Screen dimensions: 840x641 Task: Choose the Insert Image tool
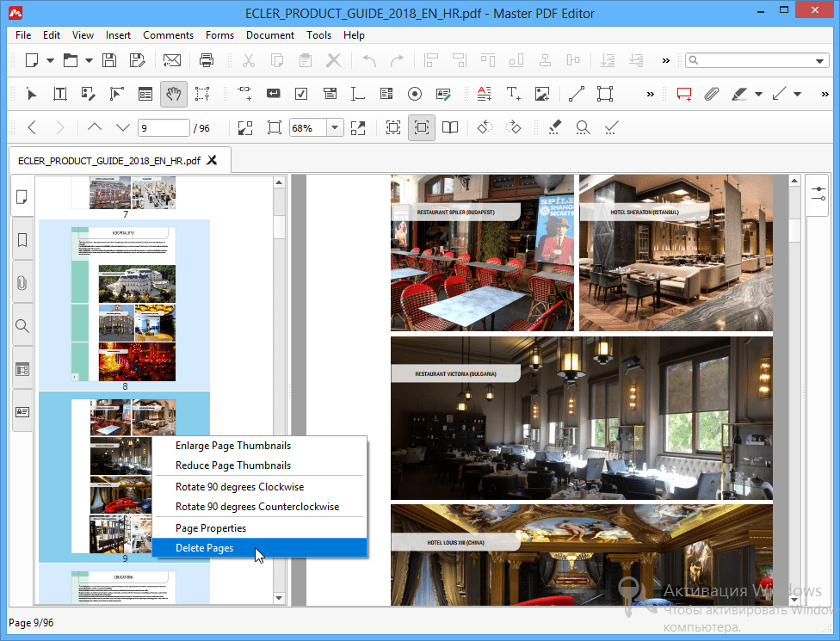[x=541, y=94]
